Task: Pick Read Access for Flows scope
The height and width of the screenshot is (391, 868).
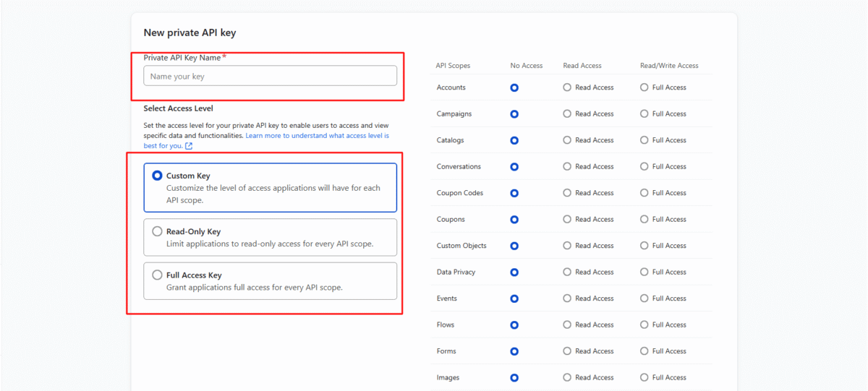Action: (567, 325)
